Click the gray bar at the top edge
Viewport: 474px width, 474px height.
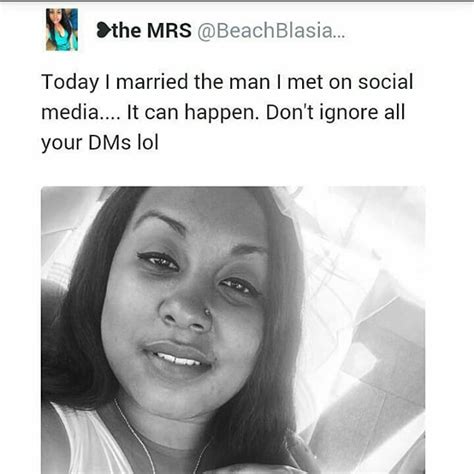[237, 1]
